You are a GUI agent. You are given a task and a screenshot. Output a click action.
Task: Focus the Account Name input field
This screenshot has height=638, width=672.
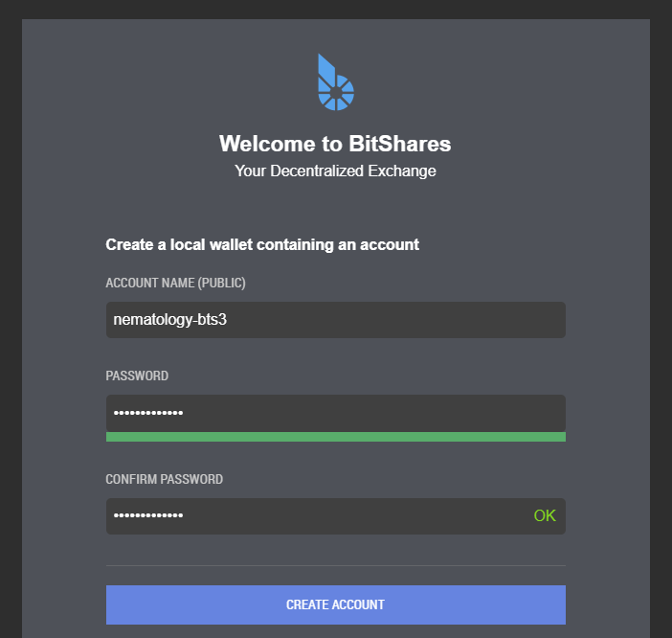click(x=335, y=320)
